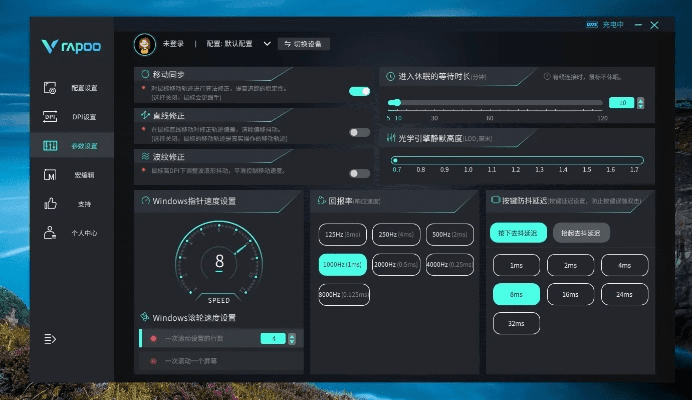Click the sleep-timer clock icon
The width and height of the screenshot is (692, 400).
[x=391, y=77]
